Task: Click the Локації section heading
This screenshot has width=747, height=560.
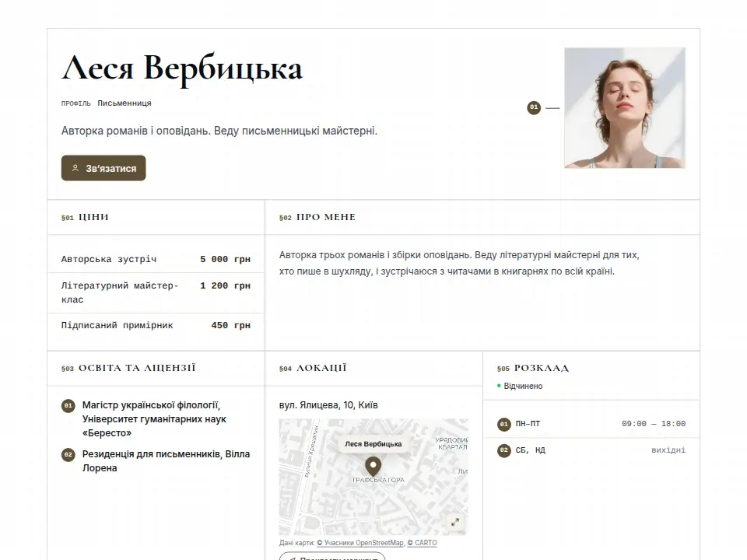Action: pyautogui.click(x=321, y=368)
